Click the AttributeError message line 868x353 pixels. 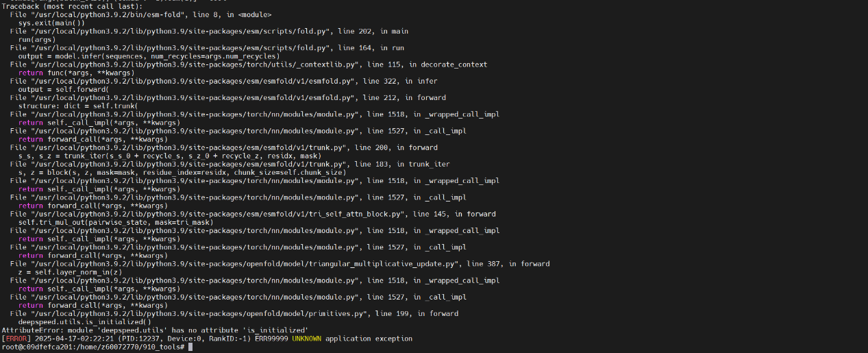pyautogui.click(x=154, y=330)
